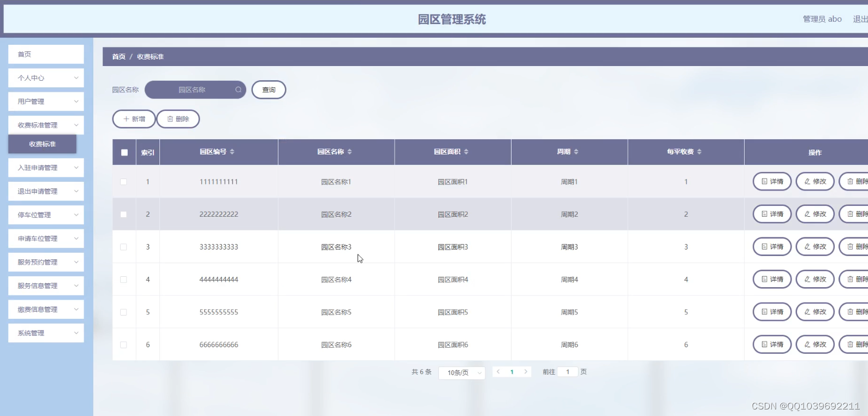
Task: Open the 系统管理 sidebar menu
Action: (x=46, y=333)
